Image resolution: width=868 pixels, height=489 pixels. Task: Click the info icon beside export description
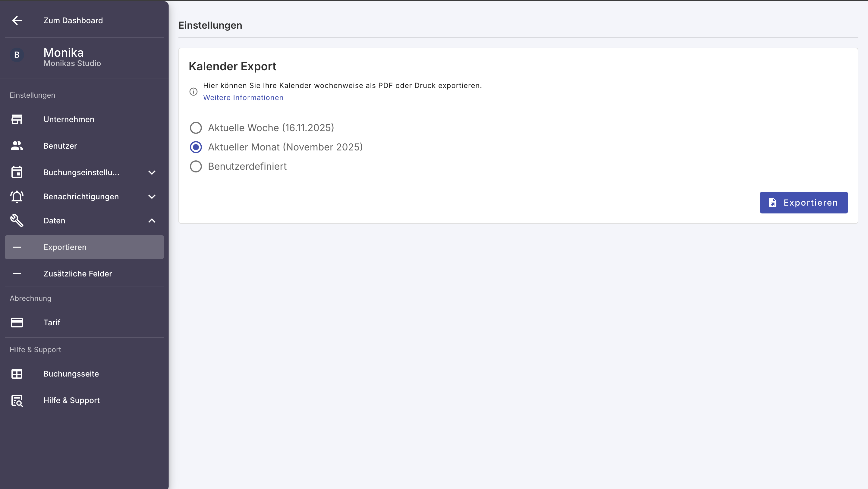[193, 92]
